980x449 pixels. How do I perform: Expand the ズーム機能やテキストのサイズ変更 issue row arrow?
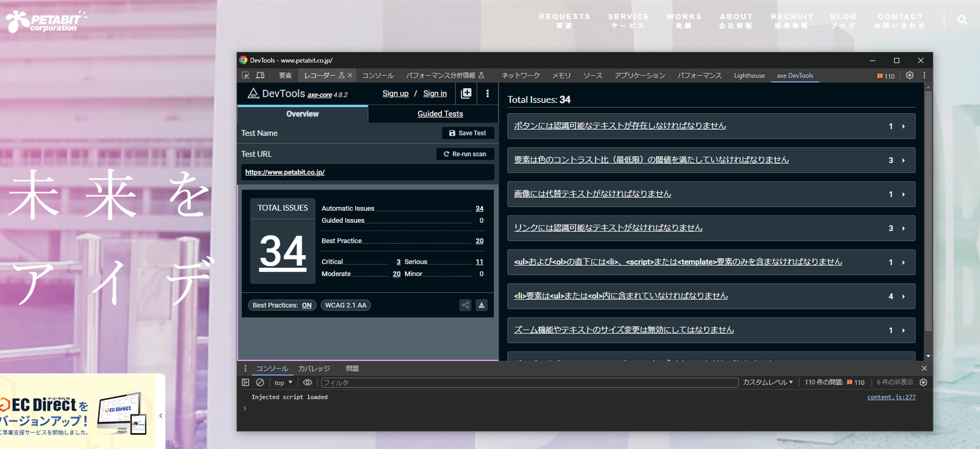(x=903, y=331)
